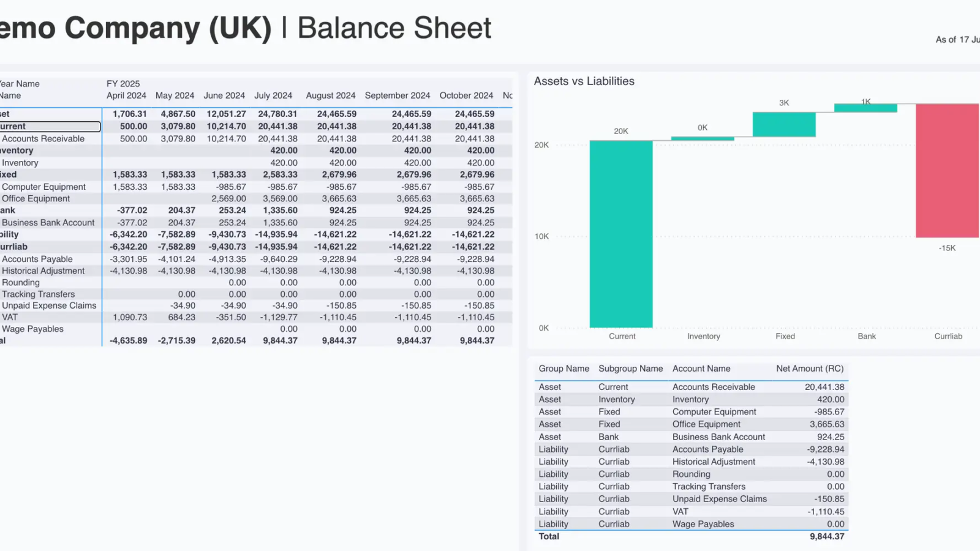Viewport: 980px width, 551px height.
Task: Click Office Equipment in the detail table
Action: pyautogui.click(x=706, y=424)
